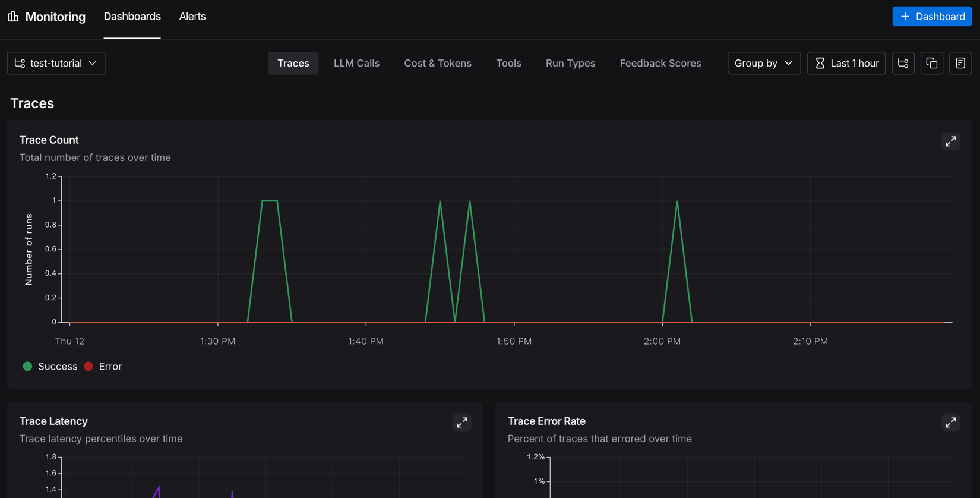Create a new Dashboard

[932, 17]
